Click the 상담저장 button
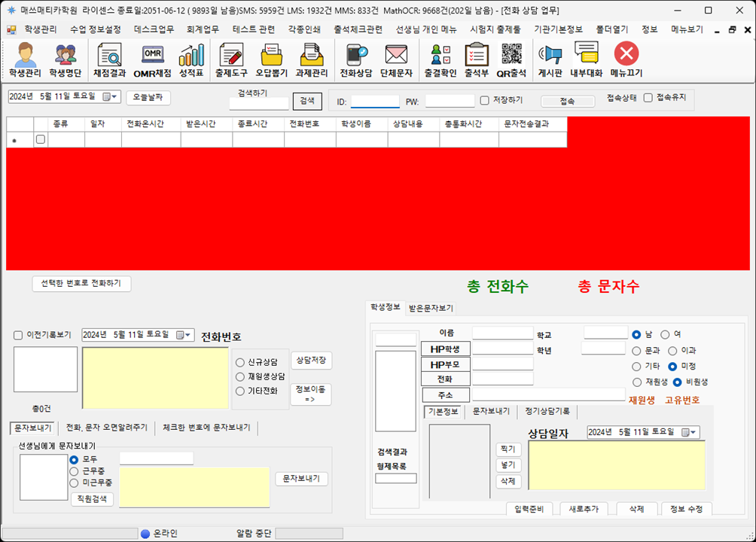The image size is (756, 542). click(310, 361)
